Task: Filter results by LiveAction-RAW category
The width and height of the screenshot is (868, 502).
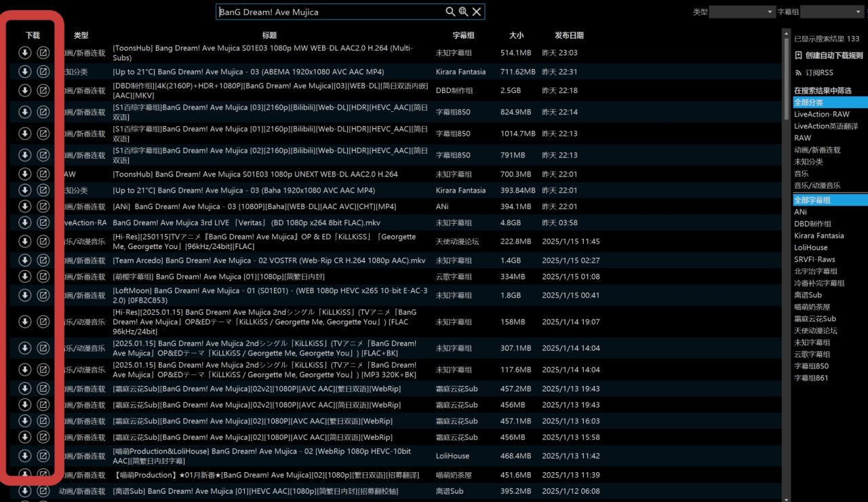Action: pyautogui.click(x=821, y=114)
